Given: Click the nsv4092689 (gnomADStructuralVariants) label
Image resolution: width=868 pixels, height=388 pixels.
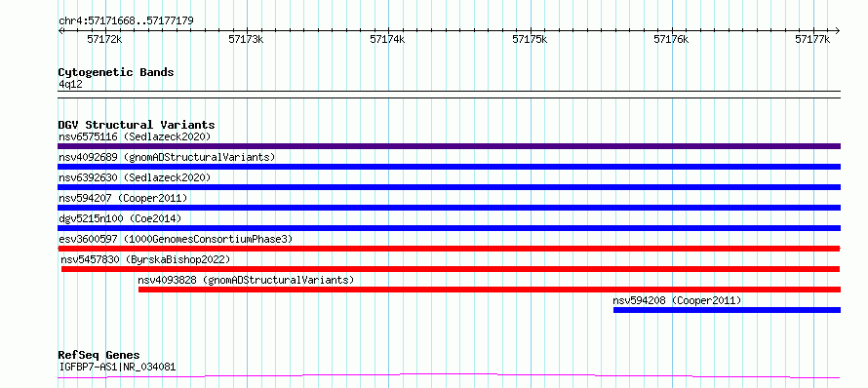Looking at the screenshot, I should (167, 157).
